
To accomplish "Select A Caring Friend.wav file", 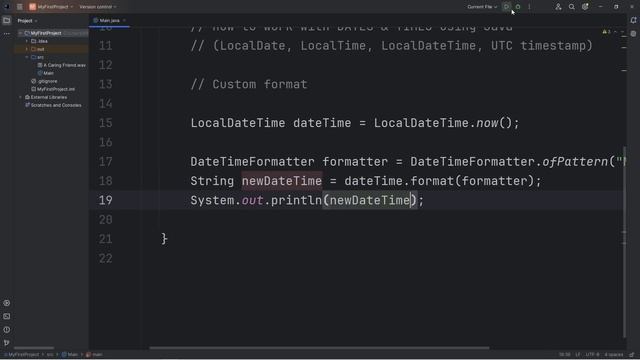I will 62,65.
